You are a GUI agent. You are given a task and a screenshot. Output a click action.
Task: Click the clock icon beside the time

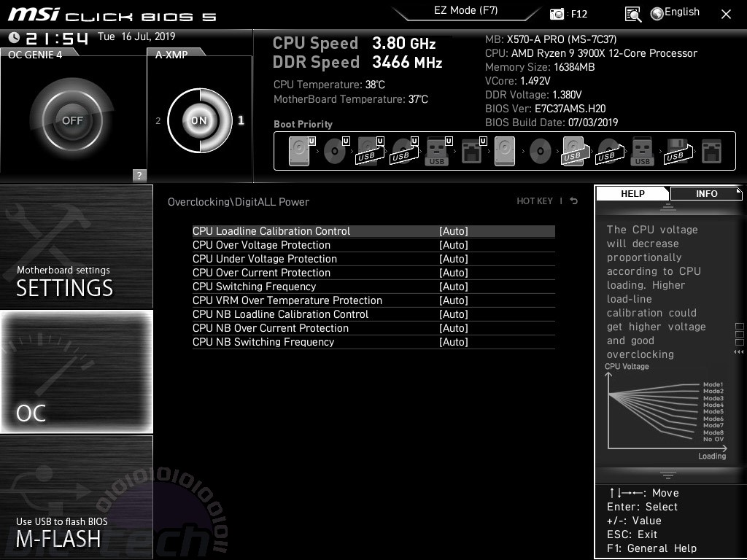tap(15, 37)
